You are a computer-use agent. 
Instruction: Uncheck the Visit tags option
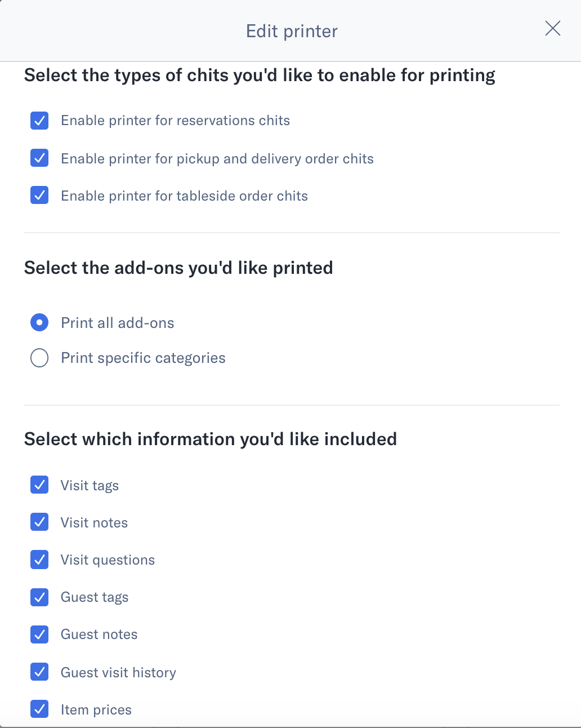point(39,485)
